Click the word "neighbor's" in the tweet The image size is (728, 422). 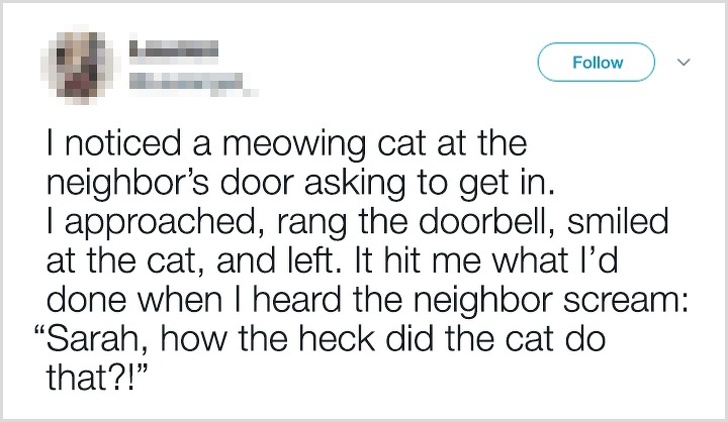128,184
